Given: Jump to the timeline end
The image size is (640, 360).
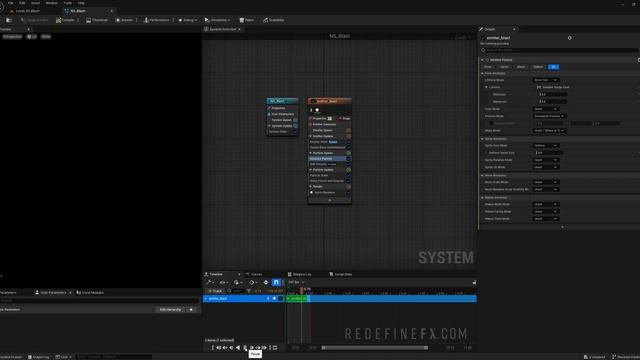Looking at the screenshot, I should click(264, 348).
